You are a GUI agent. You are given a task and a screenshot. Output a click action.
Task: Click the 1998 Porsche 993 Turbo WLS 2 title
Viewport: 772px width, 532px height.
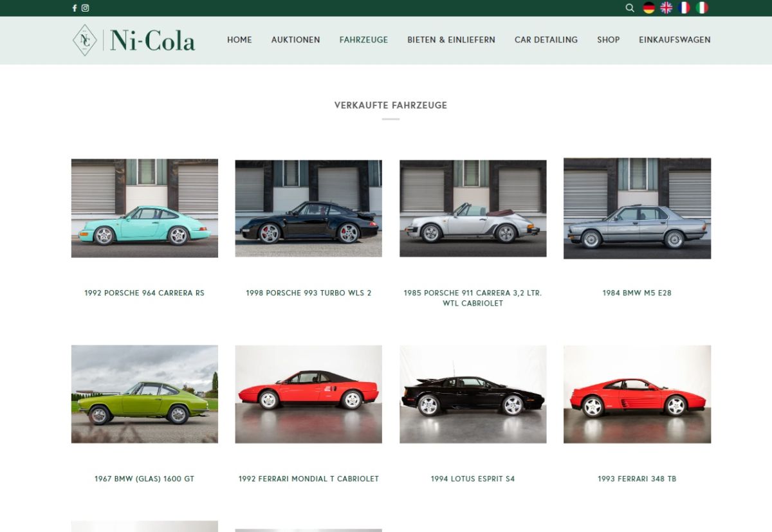coord(308,293)
